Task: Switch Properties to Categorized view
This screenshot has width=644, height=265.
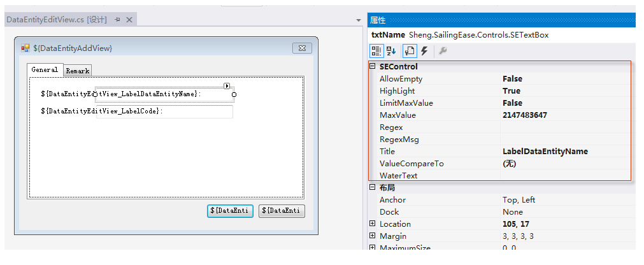Action: point(376,51)
